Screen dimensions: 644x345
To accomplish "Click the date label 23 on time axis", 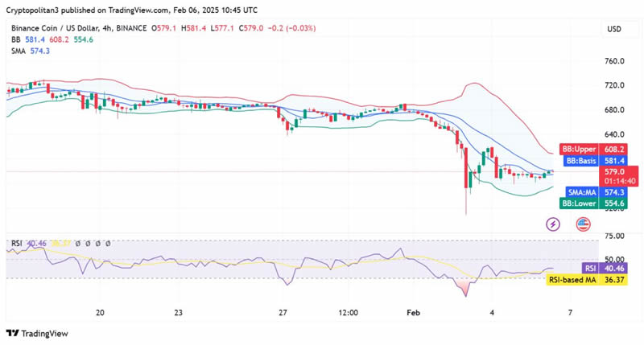I will point(178,313).
